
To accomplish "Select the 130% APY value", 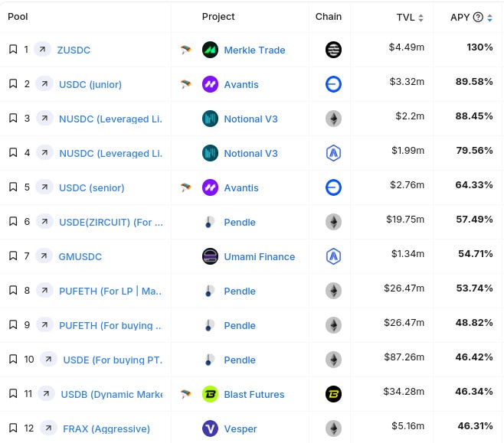I will (x=479, y=47).
